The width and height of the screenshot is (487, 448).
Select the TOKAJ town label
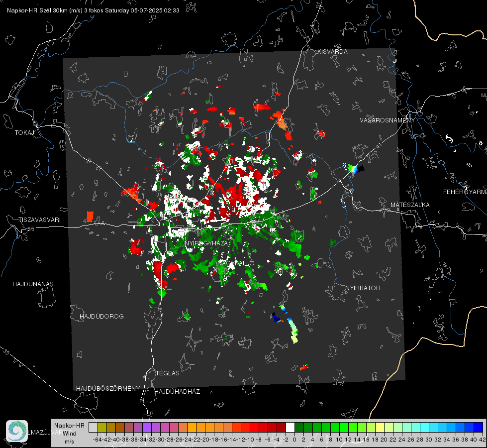24,133
